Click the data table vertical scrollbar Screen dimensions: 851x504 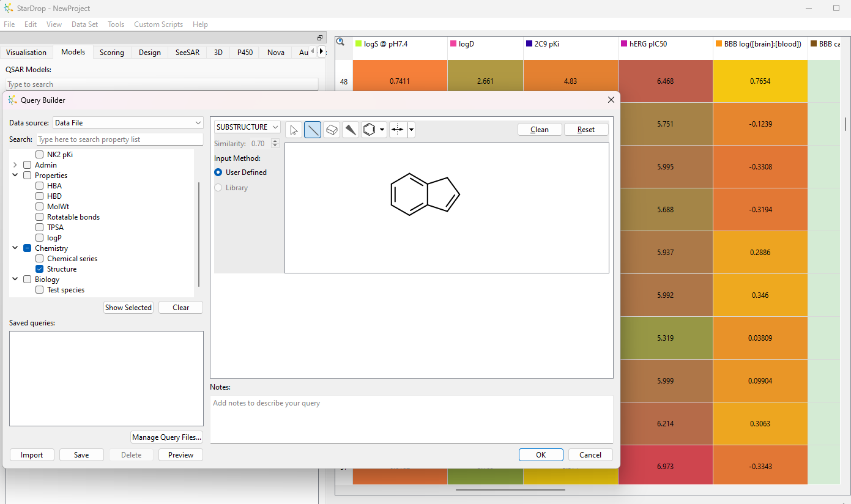tap(846, 124)
